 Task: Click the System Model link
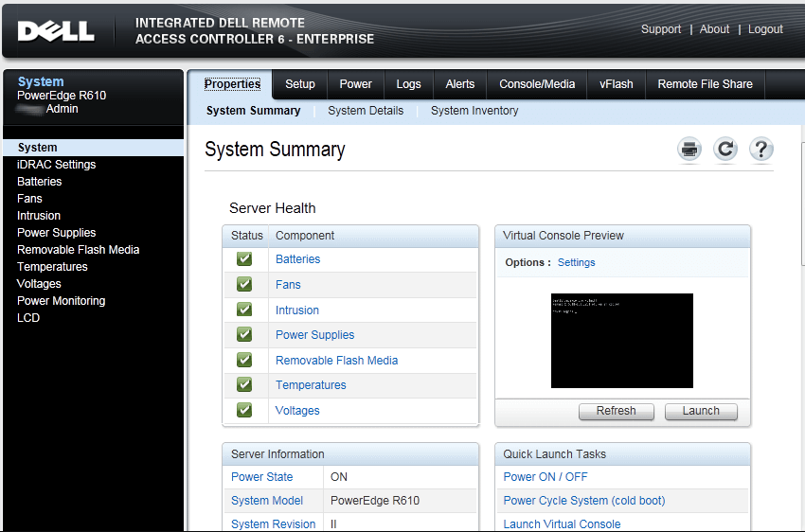(267, 501)
